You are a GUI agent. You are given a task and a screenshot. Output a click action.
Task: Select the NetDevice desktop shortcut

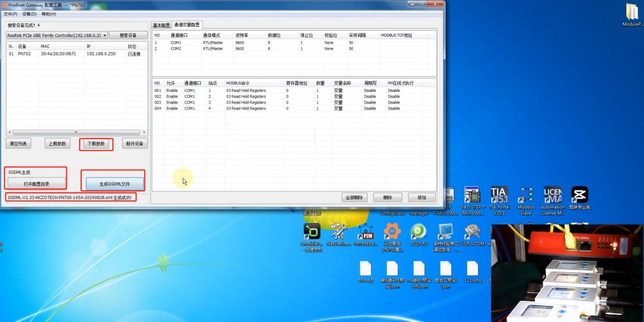339,236
